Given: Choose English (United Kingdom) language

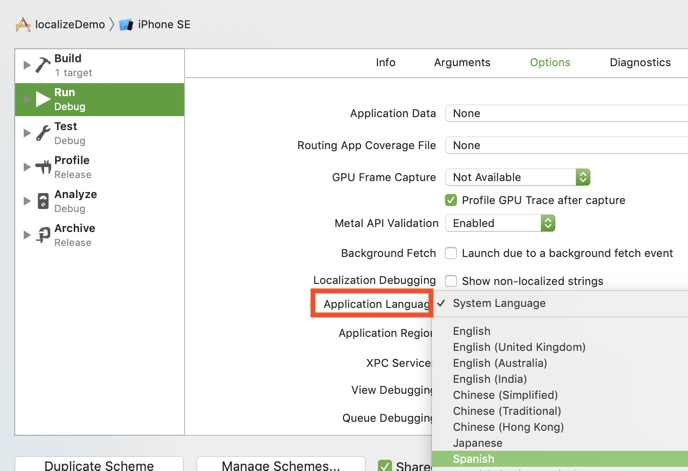Looking at the screenshot, I should click(x=560, y=347).
